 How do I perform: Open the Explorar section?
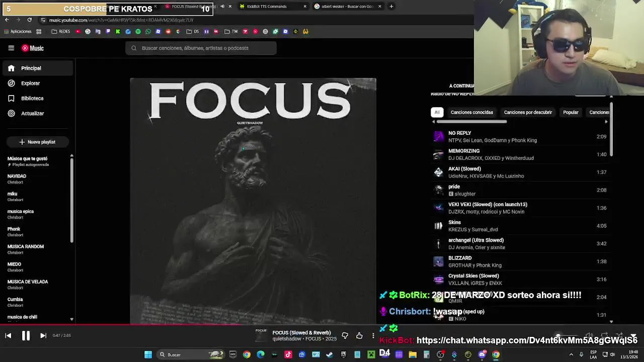38,83
